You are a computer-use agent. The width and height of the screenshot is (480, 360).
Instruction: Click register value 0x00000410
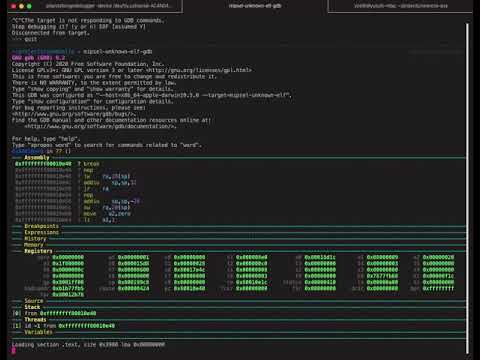click(320, 282)
